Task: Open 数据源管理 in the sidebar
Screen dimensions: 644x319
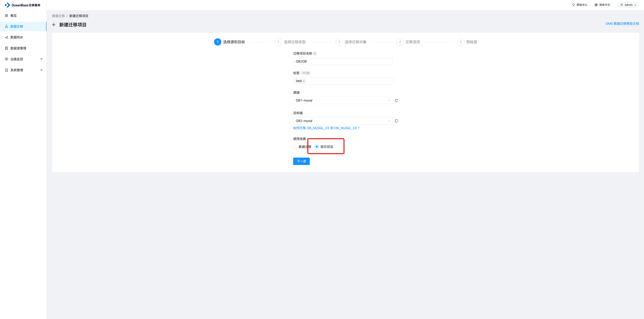Action: (18, 48)
